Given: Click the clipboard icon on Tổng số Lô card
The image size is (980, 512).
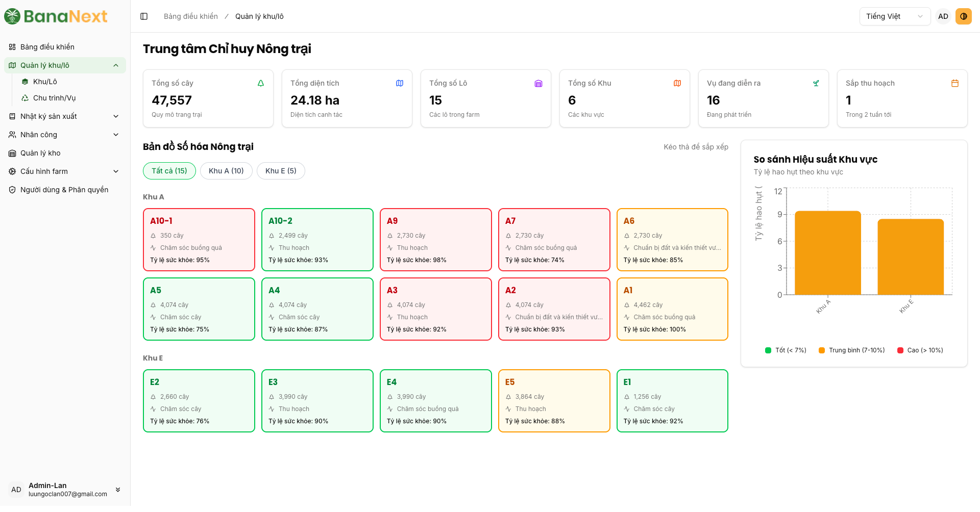Looking at the screenshot, I should click(538, 83).
